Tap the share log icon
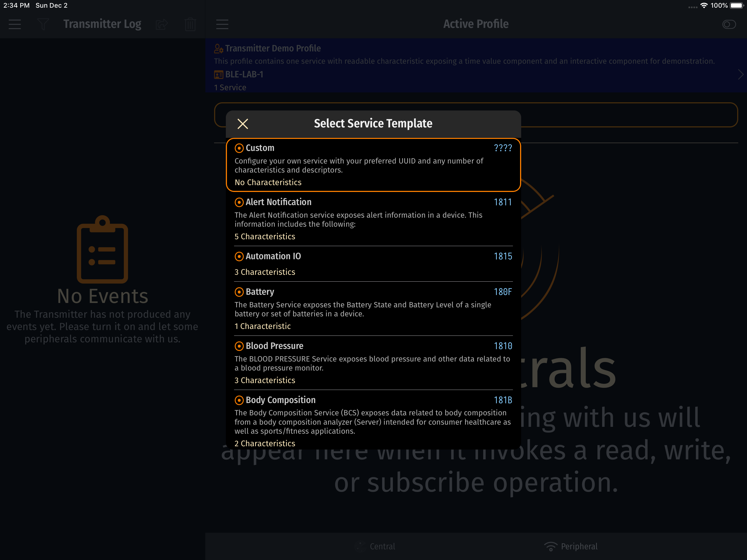This screenshot has height=560, width=747. tap(162, 24)
